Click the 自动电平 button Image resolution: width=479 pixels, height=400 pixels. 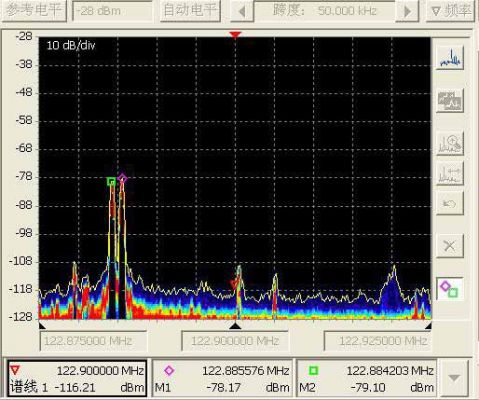click(190, 11)
